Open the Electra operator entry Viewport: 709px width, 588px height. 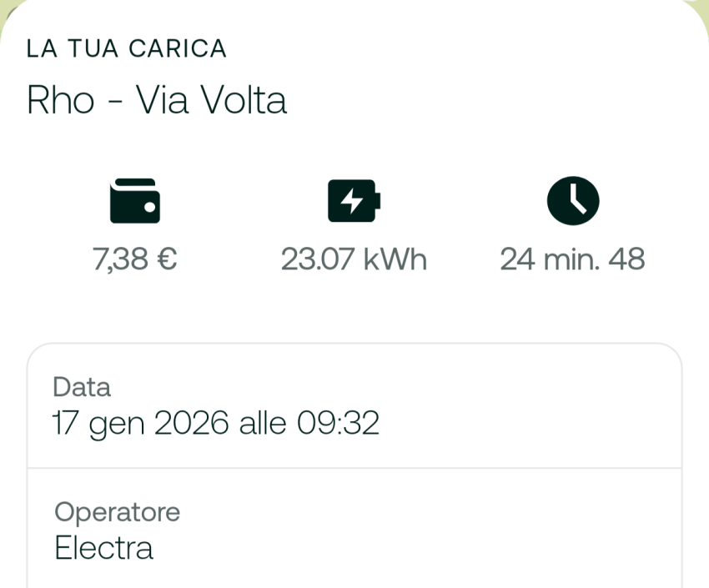pyautogui.click(x=103, y=548)
